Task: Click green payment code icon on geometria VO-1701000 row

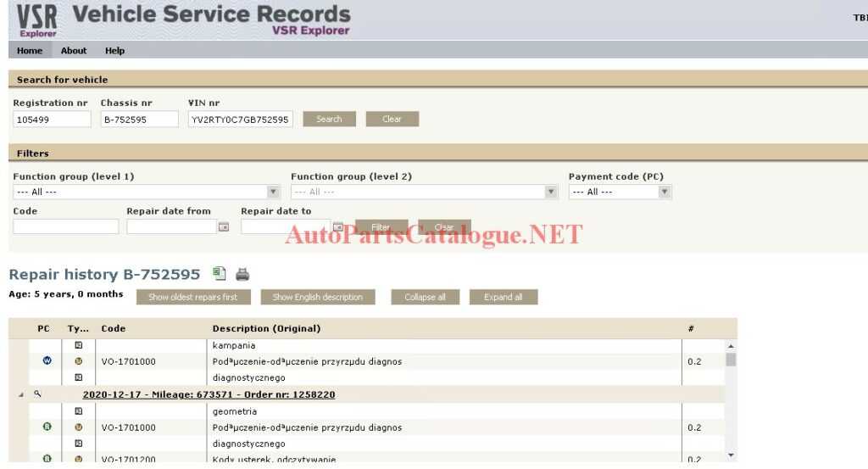Action: coord(47,427)
